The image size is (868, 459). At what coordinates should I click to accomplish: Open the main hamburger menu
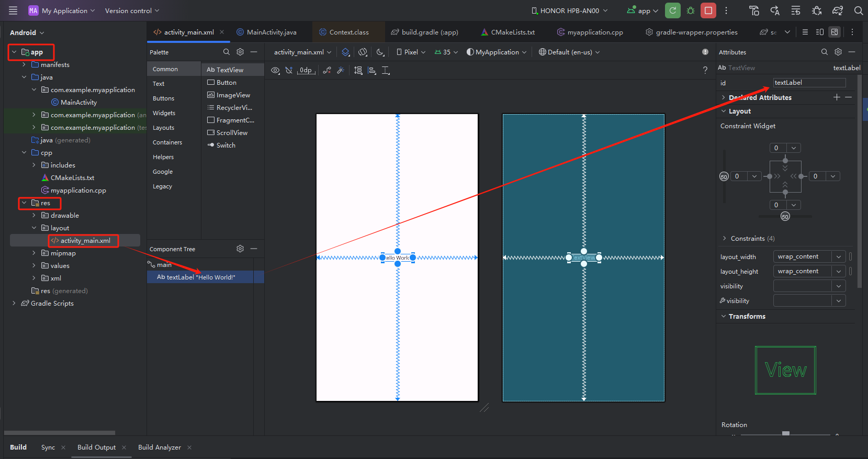point(13,10)
